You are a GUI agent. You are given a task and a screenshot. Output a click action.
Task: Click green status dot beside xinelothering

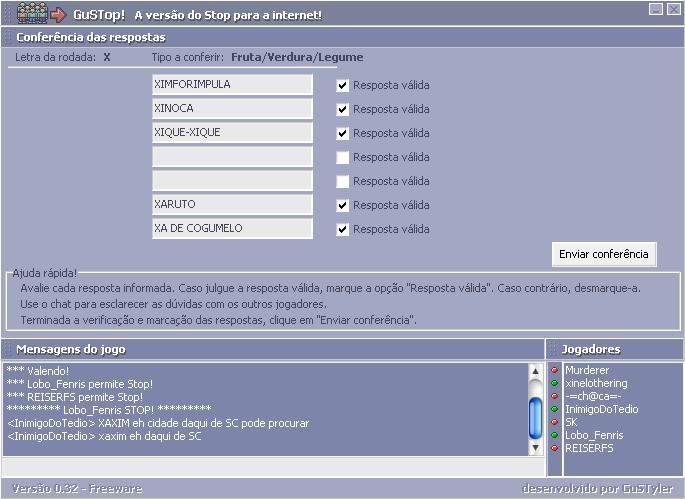tap(554, 383)
